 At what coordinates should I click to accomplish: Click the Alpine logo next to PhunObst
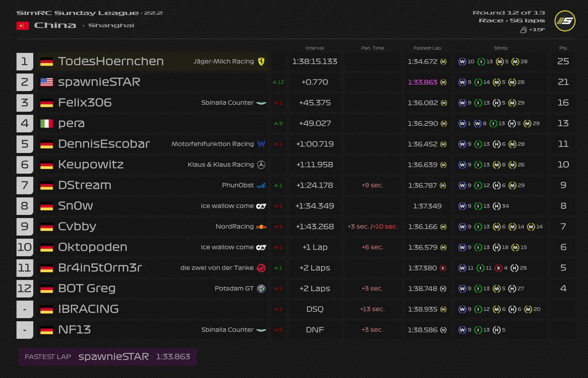(261, 185)
